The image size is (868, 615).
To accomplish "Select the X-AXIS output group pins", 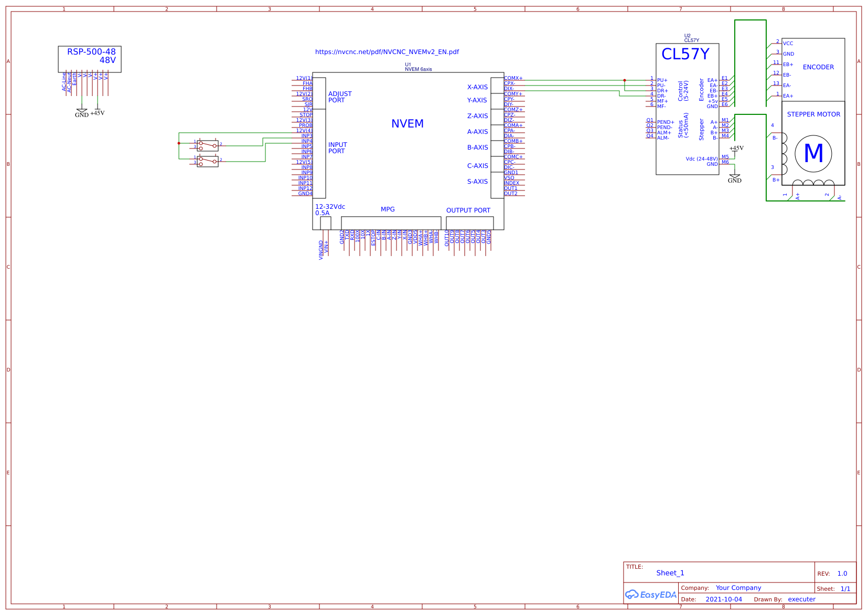I will click(477, 87).
